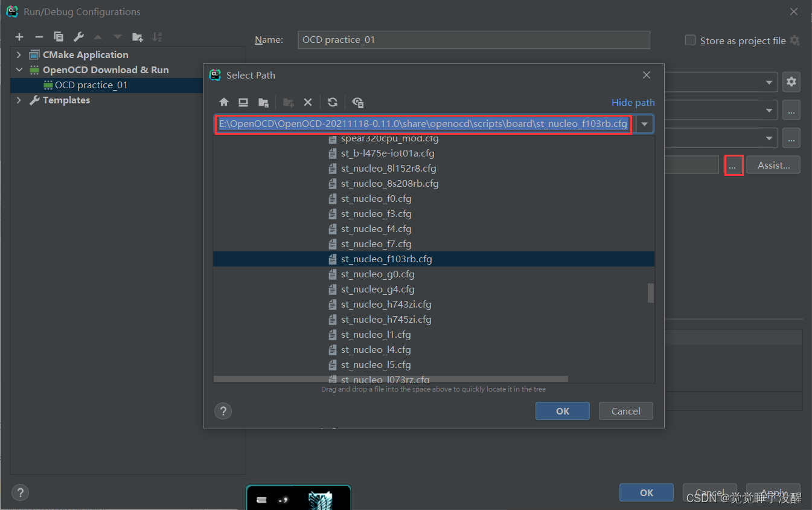This screenshot has width=812, height=510.
Task: Collapse the OpenOCD Download & Run node
Action: [x=19, y=70]
